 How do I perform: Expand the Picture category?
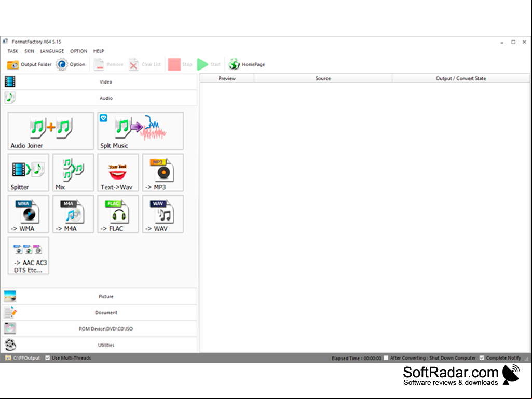100,297
